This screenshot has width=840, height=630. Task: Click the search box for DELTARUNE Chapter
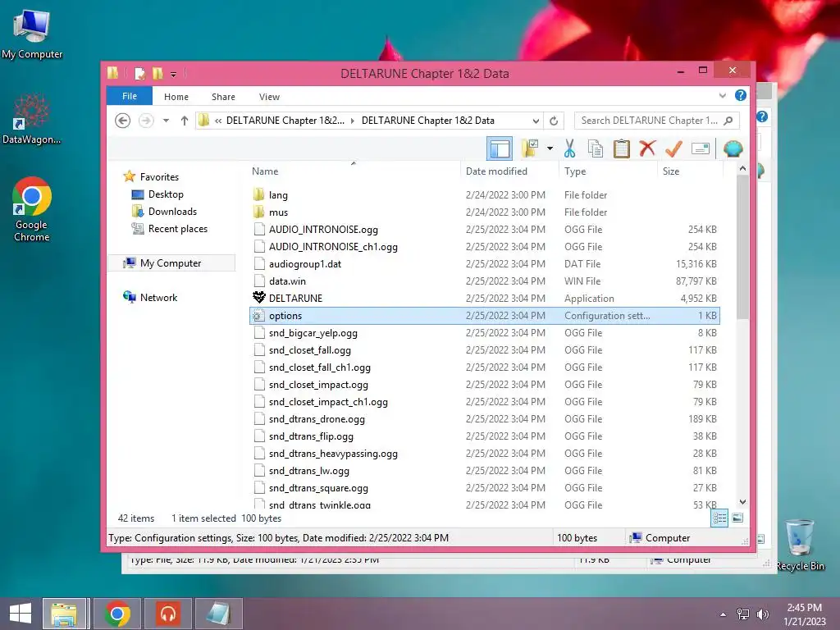pyautogui.click(x=657, y=121)
